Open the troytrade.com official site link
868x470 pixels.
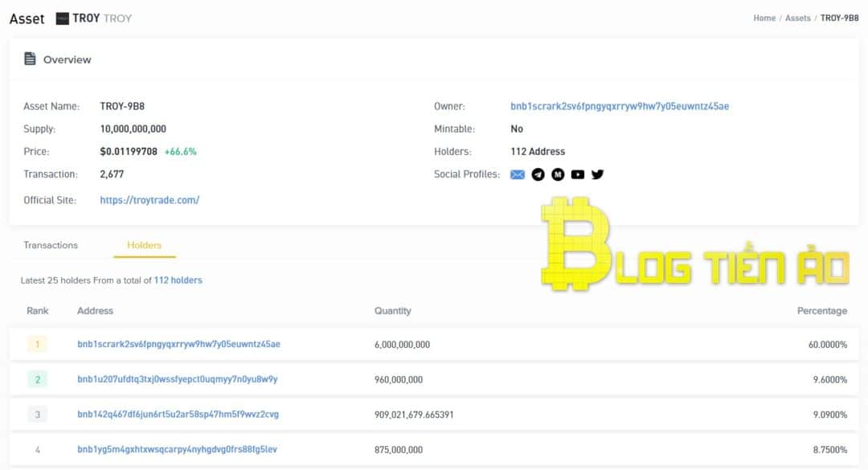[149, 200]
